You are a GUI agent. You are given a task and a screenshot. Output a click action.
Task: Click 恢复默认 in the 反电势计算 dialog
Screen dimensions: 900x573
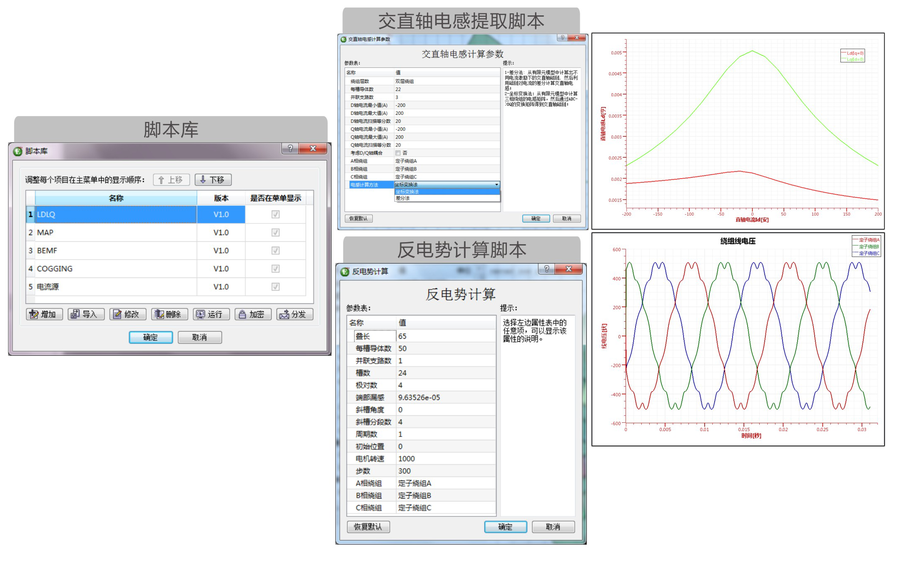click(x=368, y=527)
